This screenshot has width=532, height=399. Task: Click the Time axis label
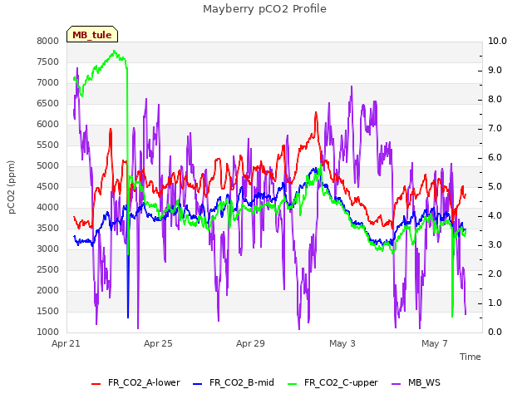coord(470,357)
